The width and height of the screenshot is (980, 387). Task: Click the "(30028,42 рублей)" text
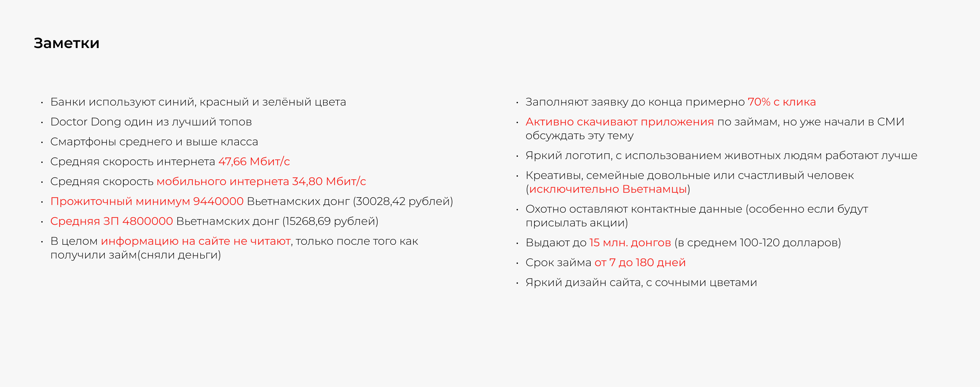[403, 201]
